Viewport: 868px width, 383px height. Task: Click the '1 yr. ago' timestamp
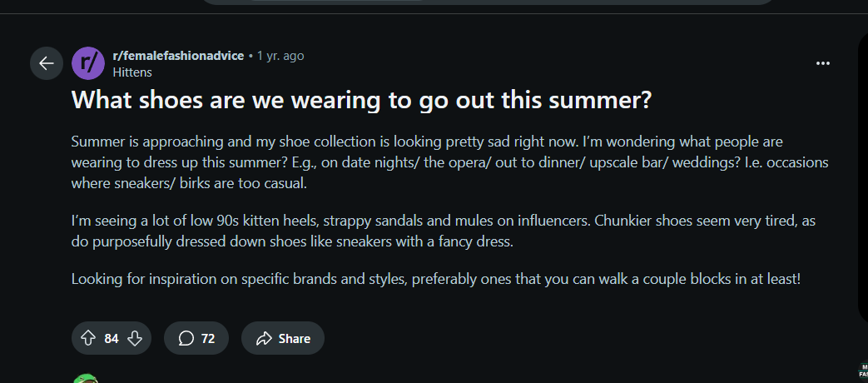[280, 56]
